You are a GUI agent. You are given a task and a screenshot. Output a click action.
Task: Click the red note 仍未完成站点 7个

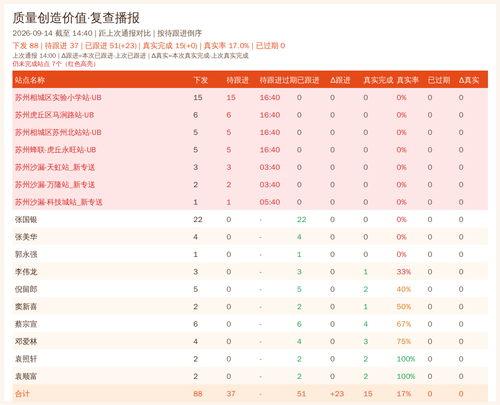[54, 64]
